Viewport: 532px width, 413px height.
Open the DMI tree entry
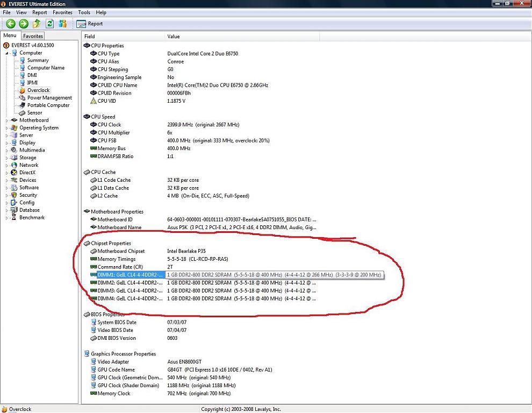click(x=32, y=75)
